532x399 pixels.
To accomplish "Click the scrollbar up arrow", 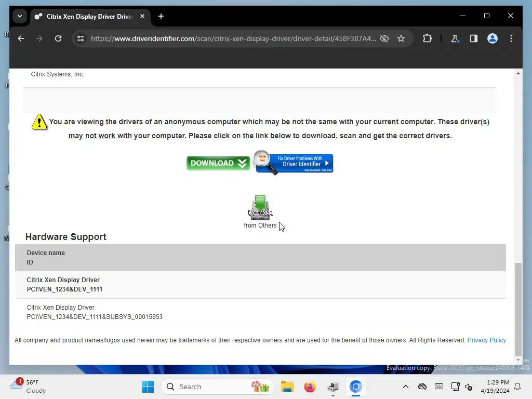I will point(518,73).
